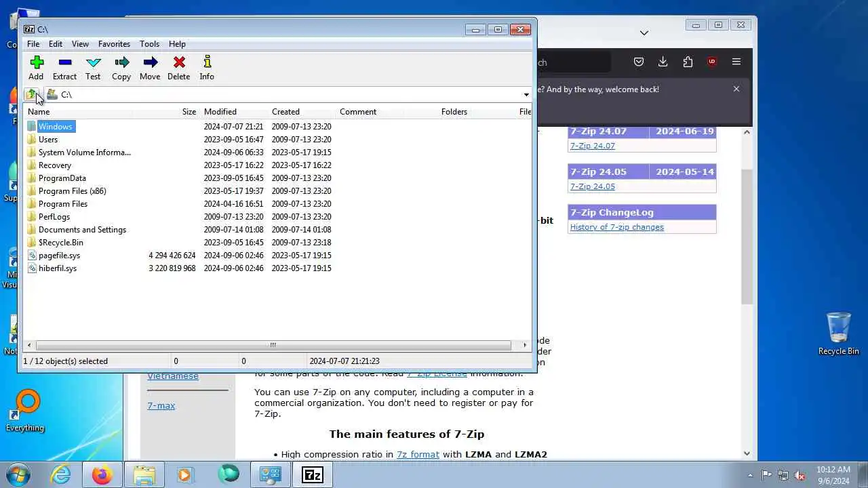Image resolution: width=868 pixels, height=488 pixels.
Task: Open the Vietnamese language link
Action: click(x=173, y=376)
